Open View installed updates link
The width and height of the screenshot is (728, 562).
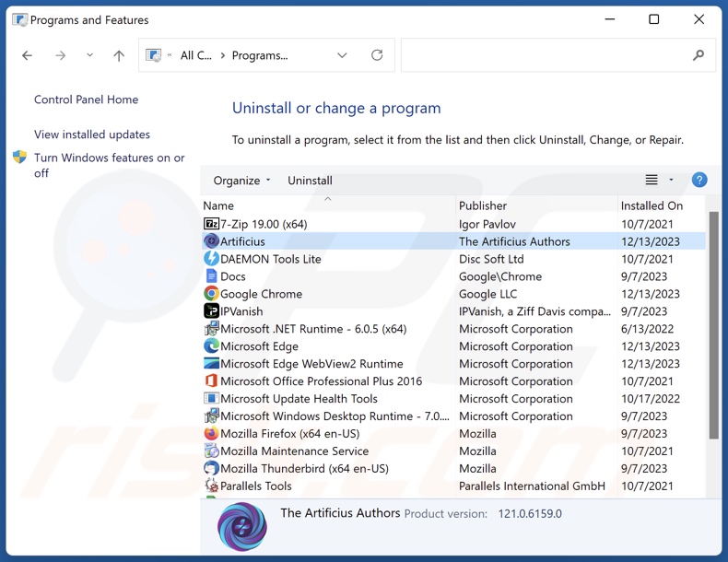click(x=92, y=135)
